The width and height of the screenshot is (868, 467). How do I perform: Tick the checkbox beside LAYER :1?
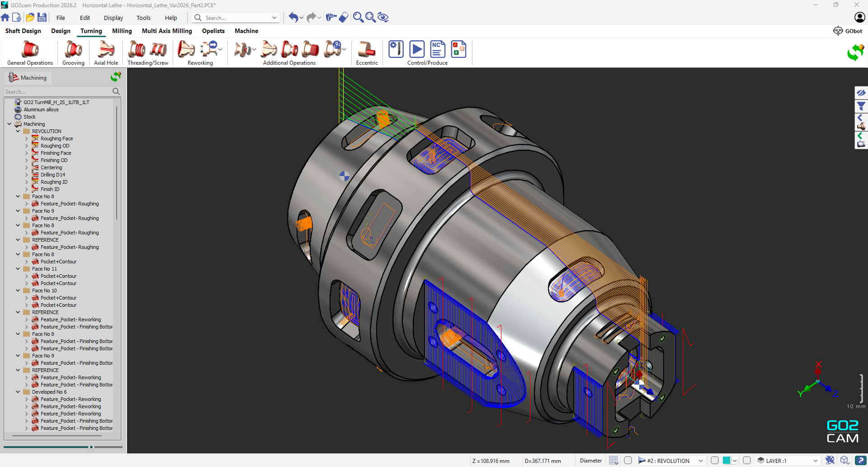[x=747, y=460]
